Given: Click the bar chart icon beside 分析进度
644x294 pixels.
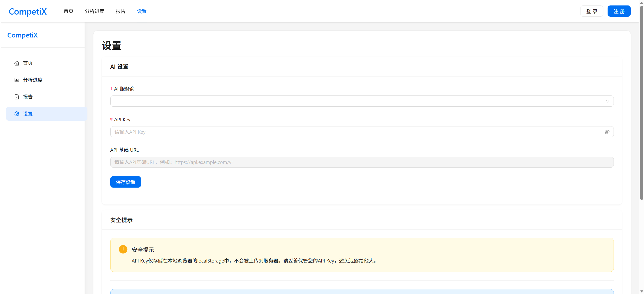Looking at the screenshot, I should (17, 80).
